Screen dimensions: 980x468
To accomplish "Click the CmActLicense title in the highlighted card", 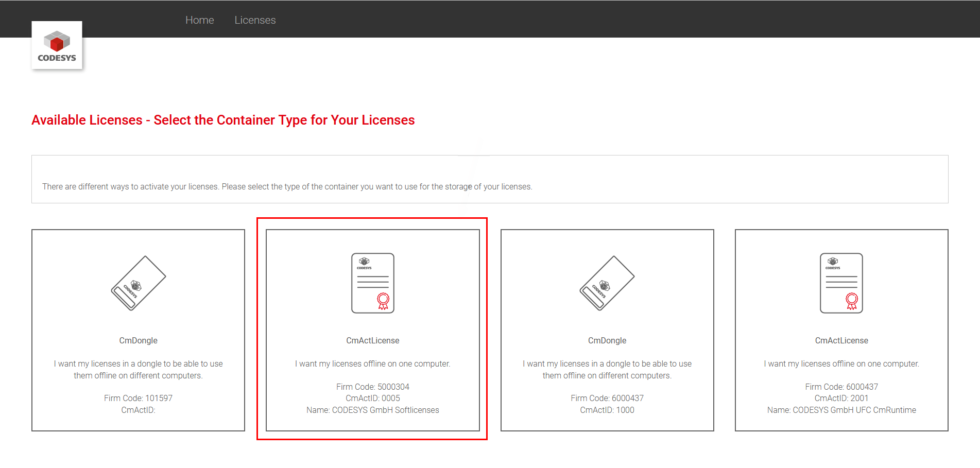I will click(x=372, y=340).
